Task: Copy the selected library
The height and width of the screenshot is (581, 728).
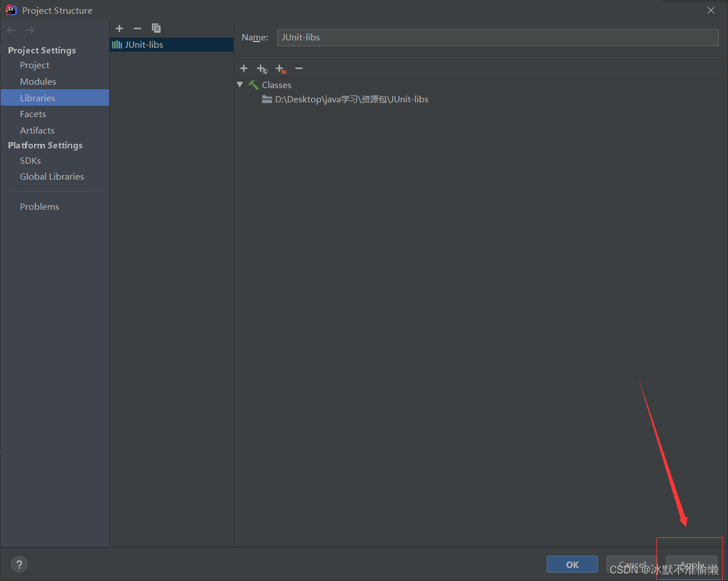Action: (156, 28)
